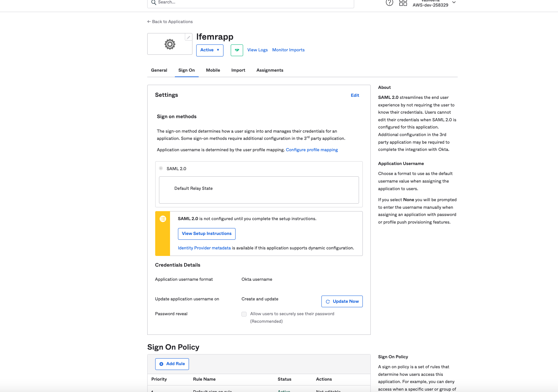The image size is (558, 392).
Task: Click the Credentials Details heading
Action: (x=178, y=265)
